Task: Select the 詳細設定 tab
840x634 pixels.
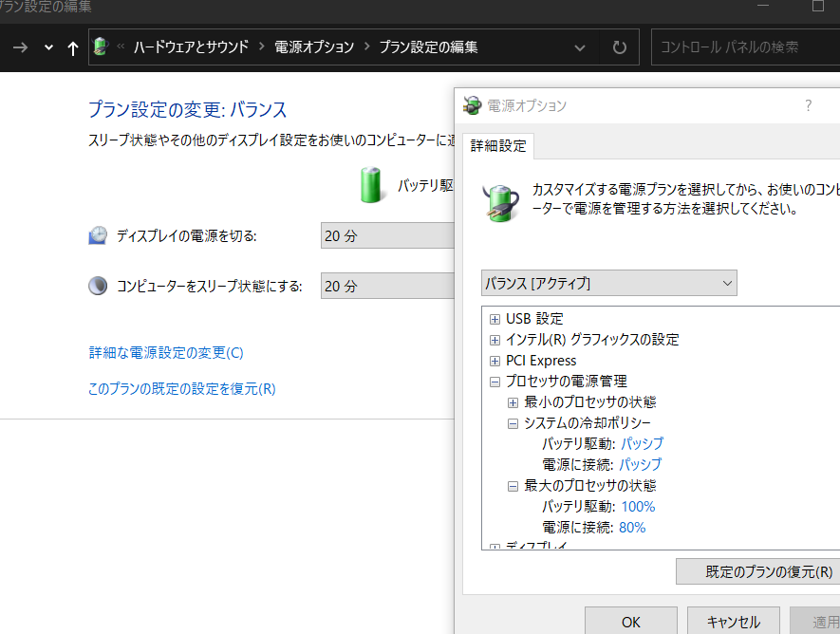Action: coord(498,145)
